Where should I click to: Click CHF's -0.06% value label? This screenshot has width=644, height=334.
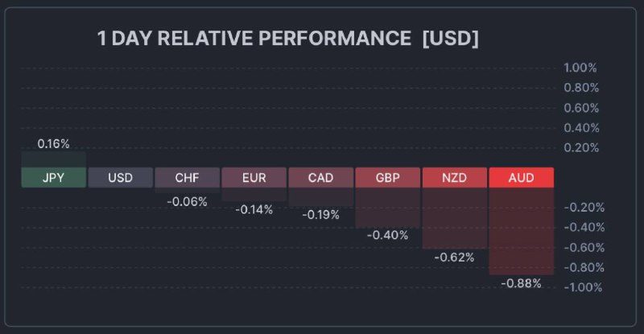click(187, 201)
